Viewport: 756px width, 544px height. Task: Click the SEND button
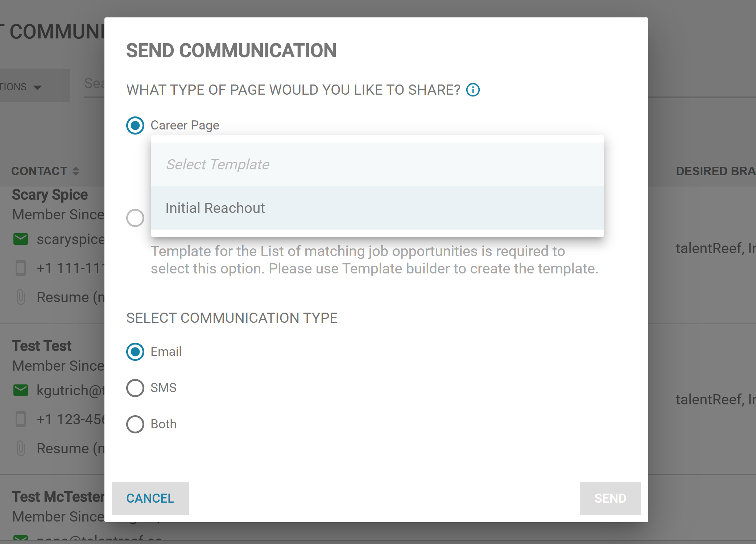610,498
